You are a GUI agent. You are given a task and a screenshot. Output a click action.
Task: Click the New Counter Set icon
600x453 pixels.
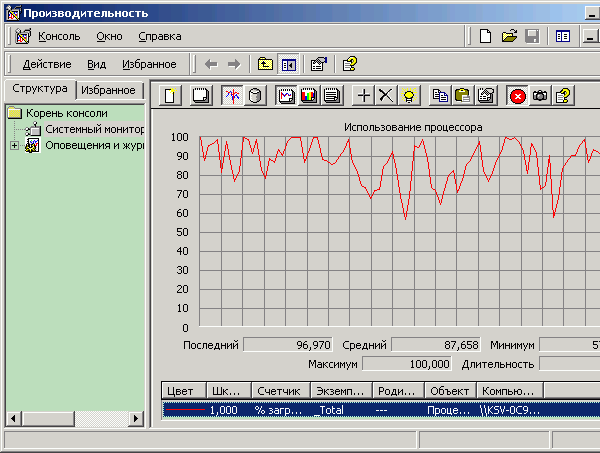[x=172, y=96]
